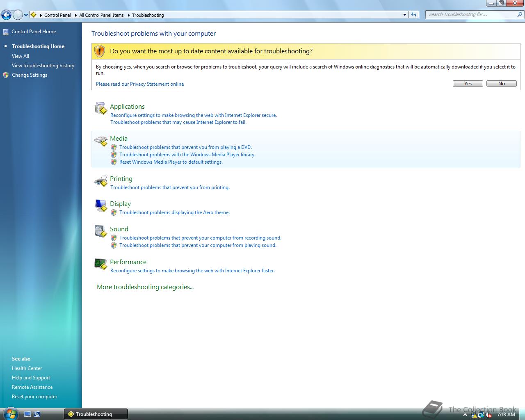The width and height of the screenshot is (525, 420).
Task: Open the Applications category heading
Action: pos(127,107)
